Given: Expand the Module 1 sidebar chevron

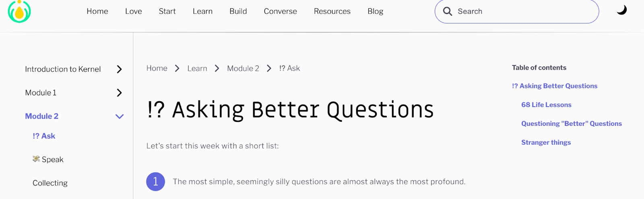Looking at the screenshot, I should tap(119, 93).
